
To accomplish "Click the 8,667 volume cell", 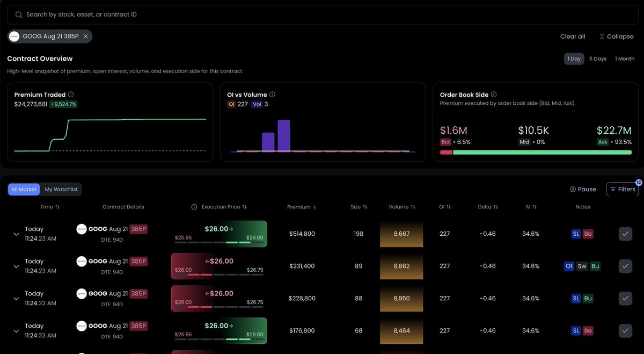I will (401, 234).
